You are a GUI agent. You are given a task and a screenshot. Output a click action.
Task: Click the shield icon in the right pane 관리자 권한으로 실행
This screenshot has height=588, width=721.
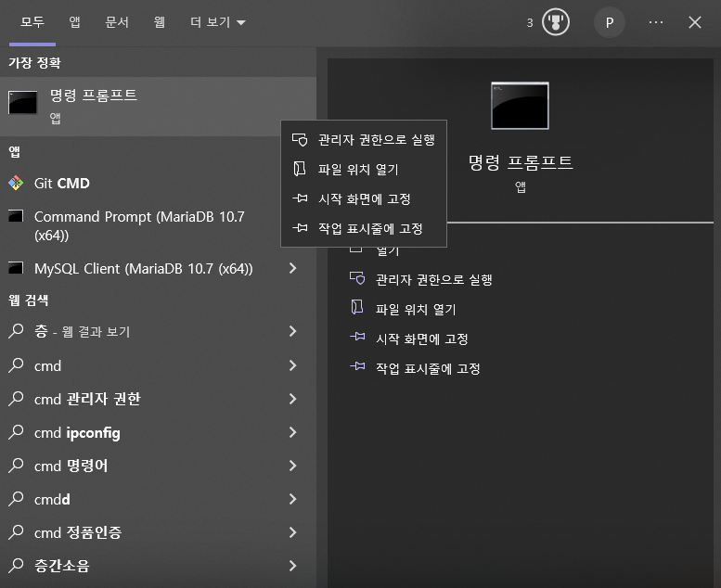[357, 278]
